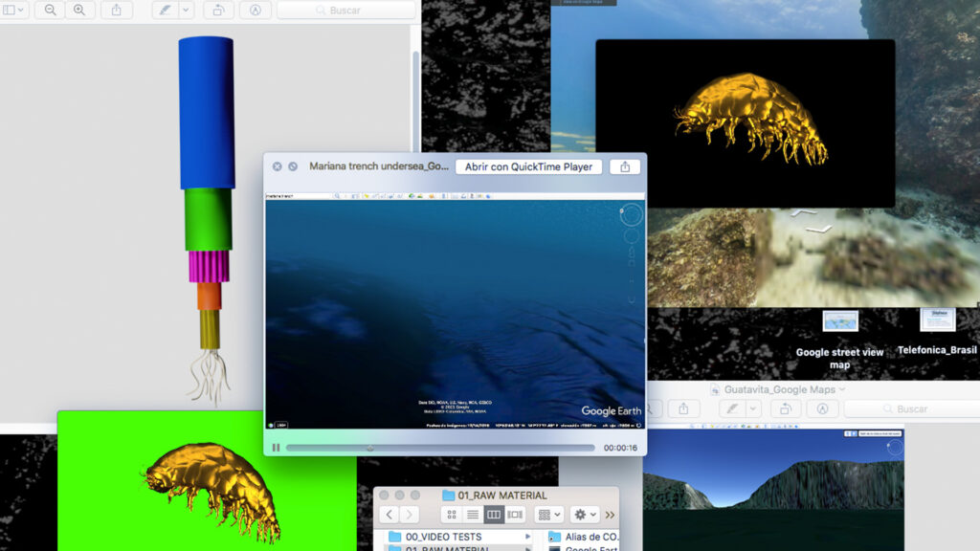Expand 00_VIDEO TESTS folder arrow
This screenshot has height=551, width=980.
[x=527, y=537]
